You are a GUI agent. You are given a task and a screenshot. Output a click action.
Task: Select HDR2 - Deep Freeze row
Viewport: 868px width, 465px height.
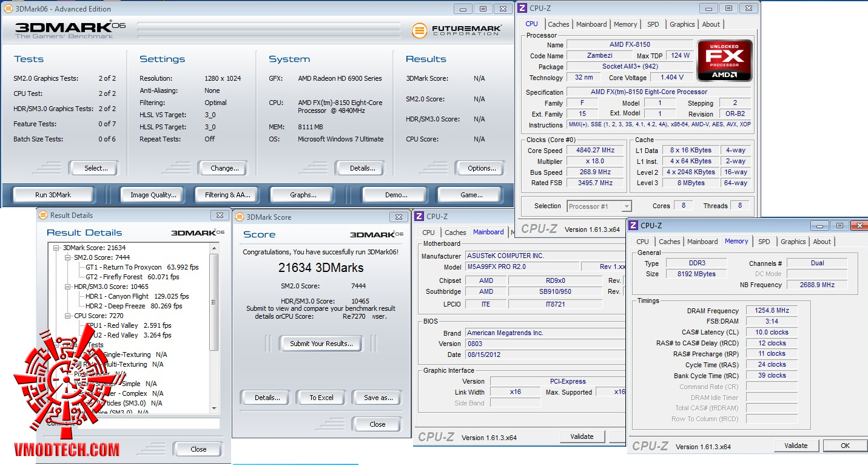(x=133, y=306)
